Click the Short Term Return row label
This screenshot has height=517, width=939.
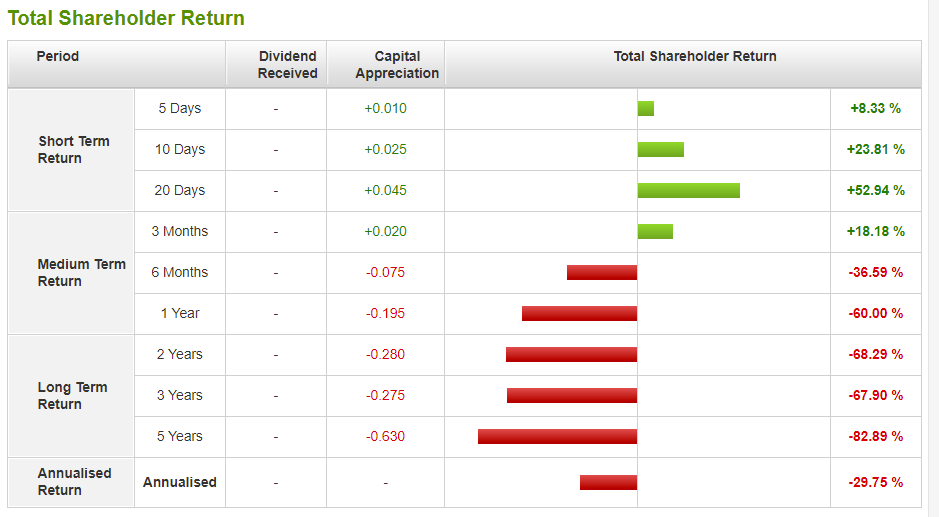point(74,150)
